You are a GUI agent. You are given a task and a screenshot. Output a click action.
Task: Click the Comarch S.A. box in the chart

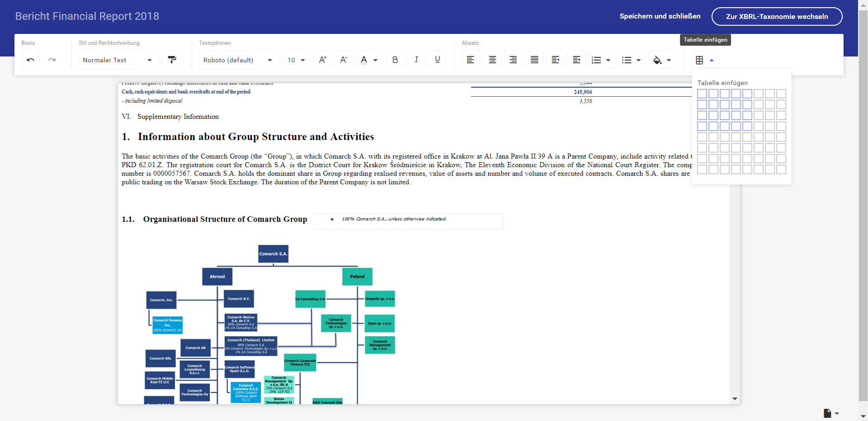coord(273,254)
